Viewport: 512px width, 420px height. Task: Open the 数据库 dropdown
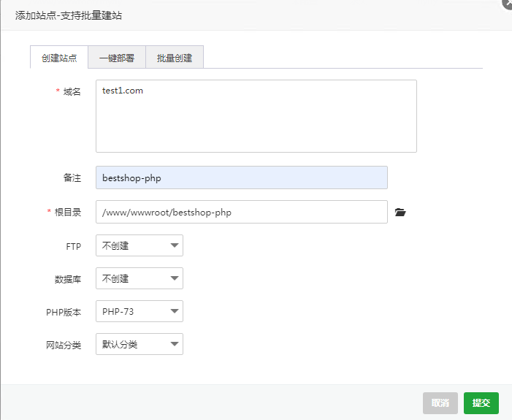139,279
